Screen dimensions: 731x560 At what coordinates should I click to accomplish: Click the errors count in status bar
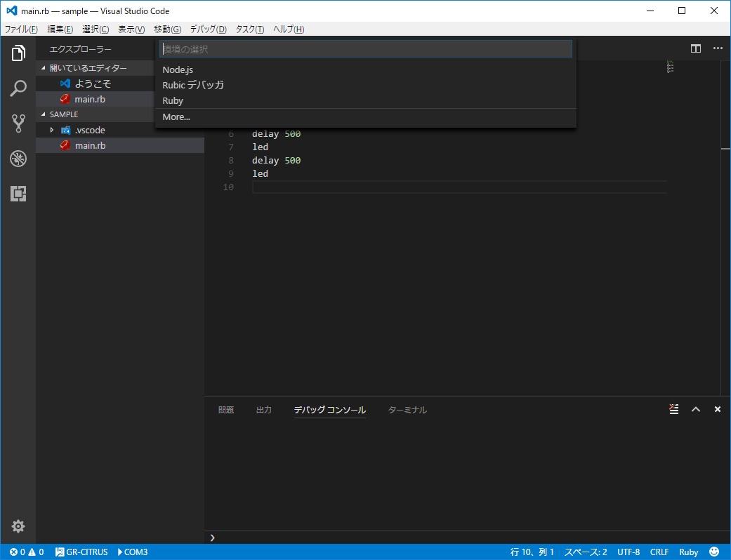pos(18,552)
